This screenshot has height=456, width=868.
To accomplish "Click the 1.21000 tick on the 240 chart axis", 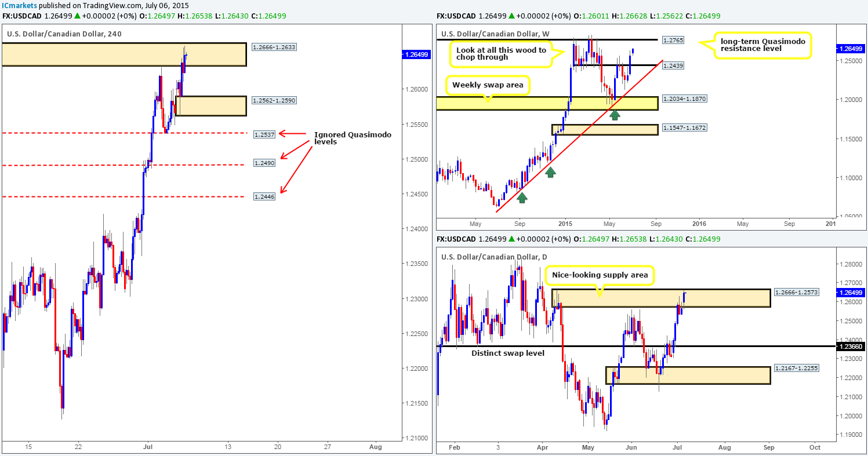I will 416,437.
